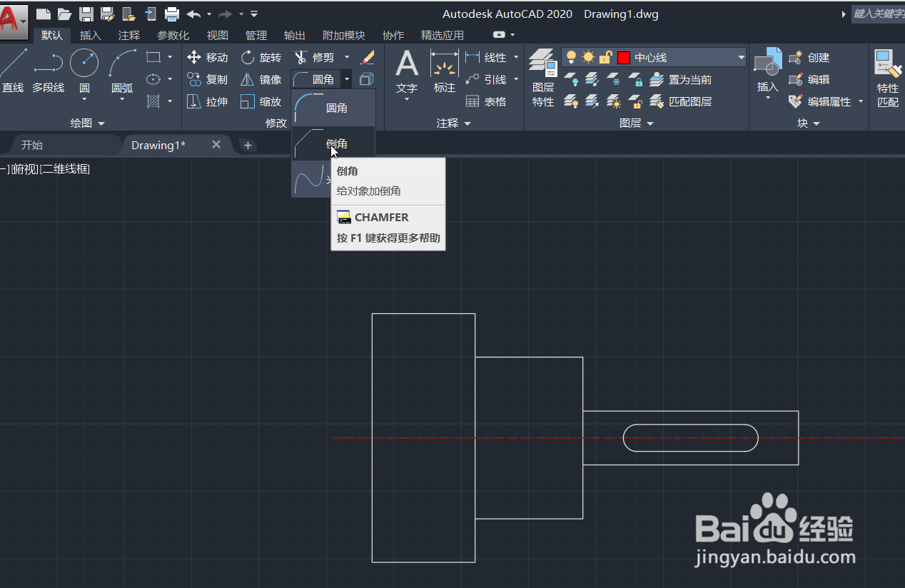
Task: Click the ellipse draw tool icon
Action: [153, 79]
